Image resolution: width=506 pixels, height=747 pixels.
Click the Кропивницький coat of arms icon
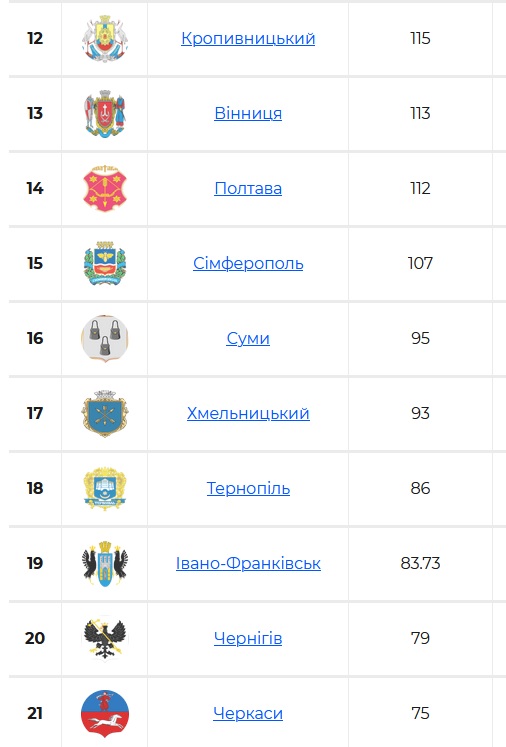pos(105,39)
